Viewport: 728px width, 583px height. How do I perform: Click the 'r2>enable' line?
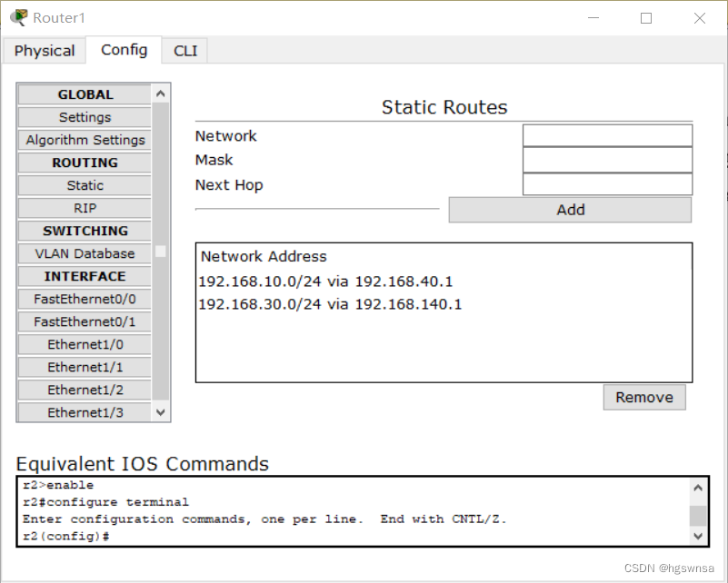coord(58,485)
